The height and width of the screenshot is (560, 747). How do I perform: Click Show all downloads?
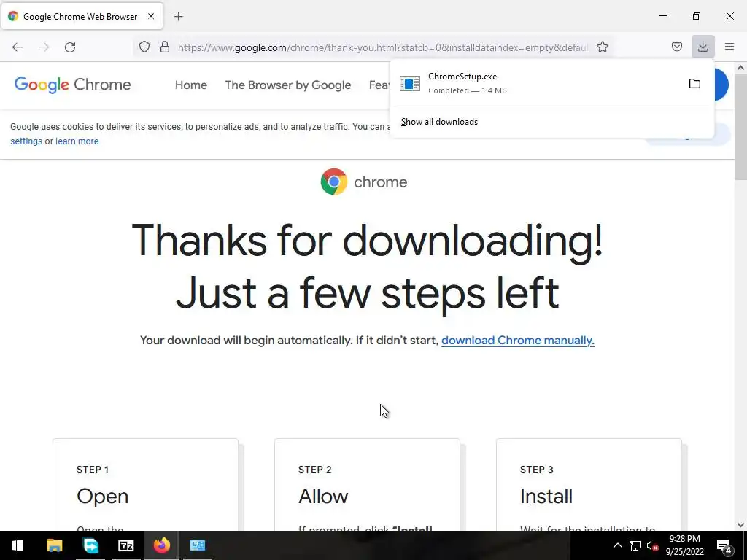(x=439, y=122)
